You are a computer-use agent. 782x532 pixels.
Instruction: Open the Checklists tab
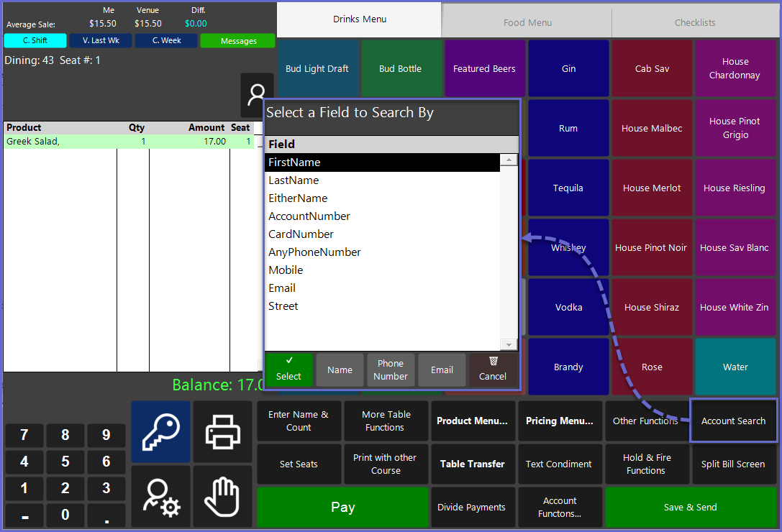click(695, 22)
